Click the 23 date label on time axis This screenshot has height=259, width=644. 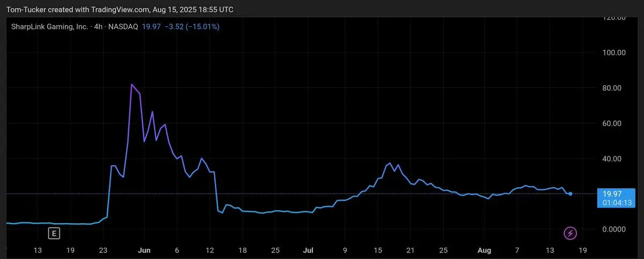click(104, 250)
